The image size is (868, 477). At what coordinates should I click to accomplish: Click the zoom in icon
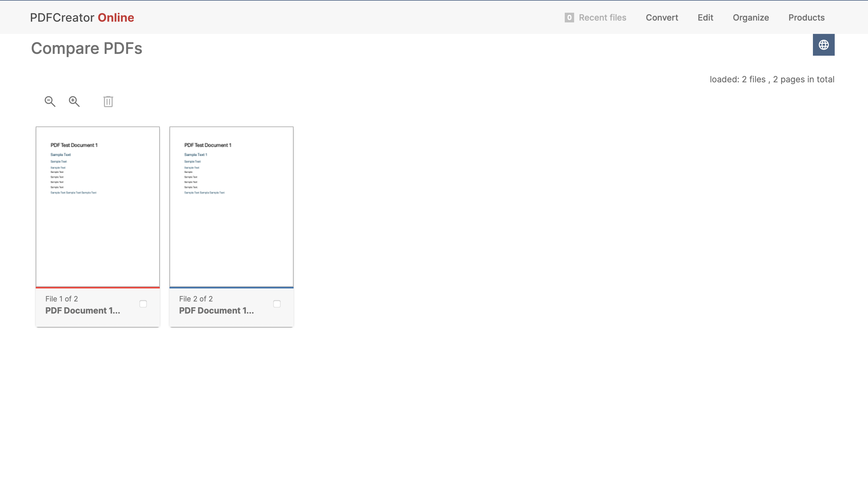click(74, 101)
